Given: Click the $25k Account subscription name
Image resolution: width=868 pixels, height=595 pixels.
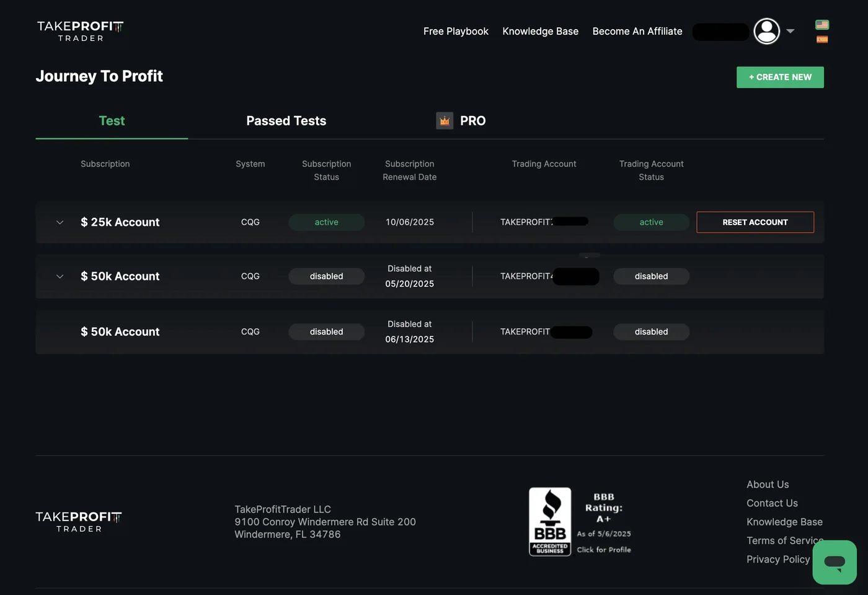Looking at the screenshot, I should [x=120, y=222].
